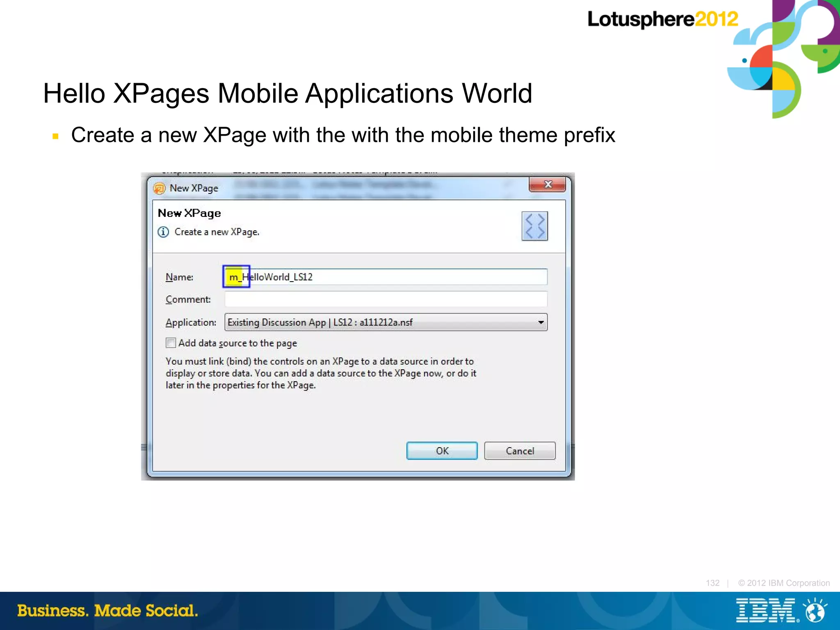This screenshot has height=630, width=840.
Task: Click the Lotusphere2012 logo
Action: click(663, 19)
